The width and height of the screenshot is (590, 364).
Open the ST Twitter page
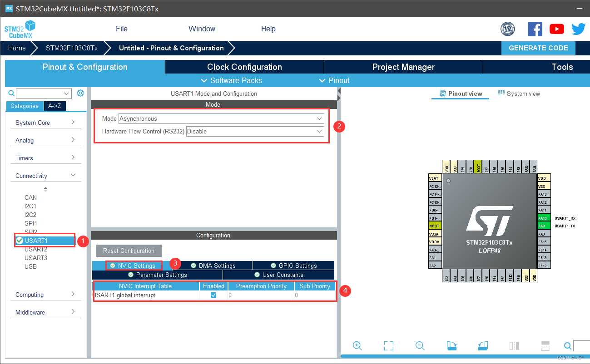[x=579, y=29]
